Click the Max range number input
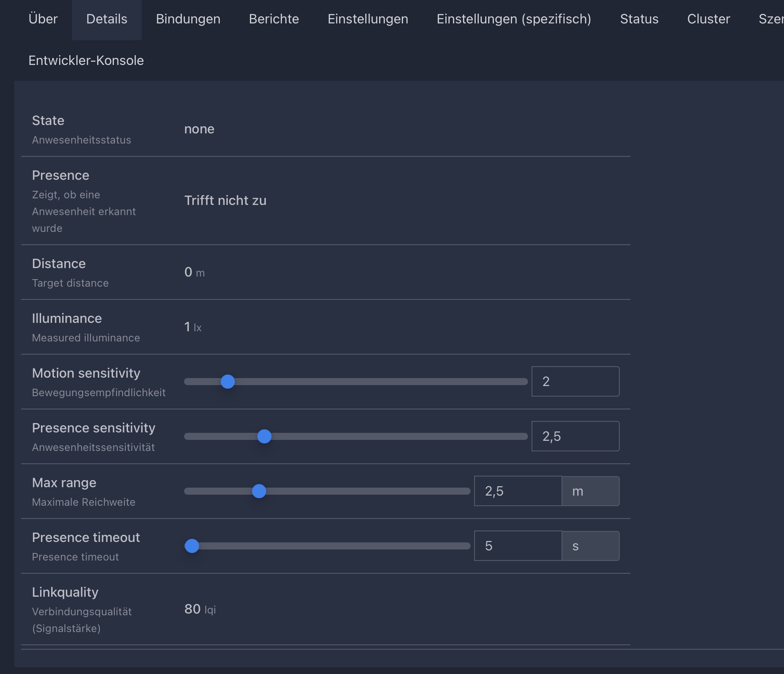This screenshot has width=784, height=674. coord(517,491)
